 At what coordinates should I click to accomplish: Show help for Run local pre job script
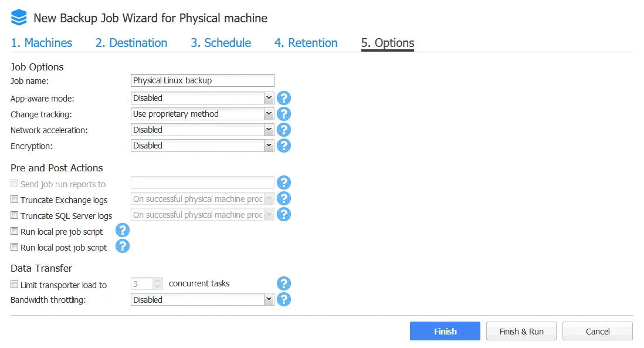point(123,231)
